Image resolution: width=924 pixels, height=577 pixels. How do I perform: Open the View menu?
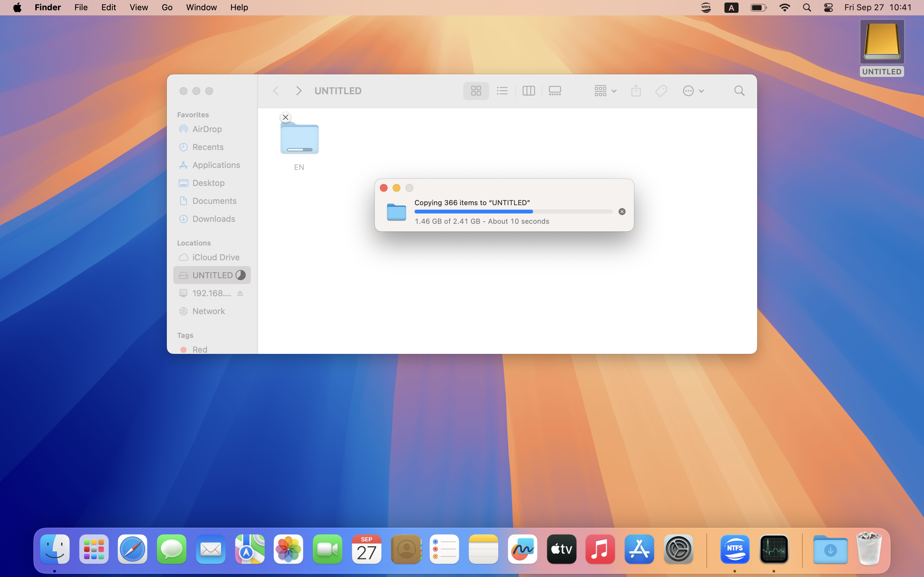click(x=139, y=8)
